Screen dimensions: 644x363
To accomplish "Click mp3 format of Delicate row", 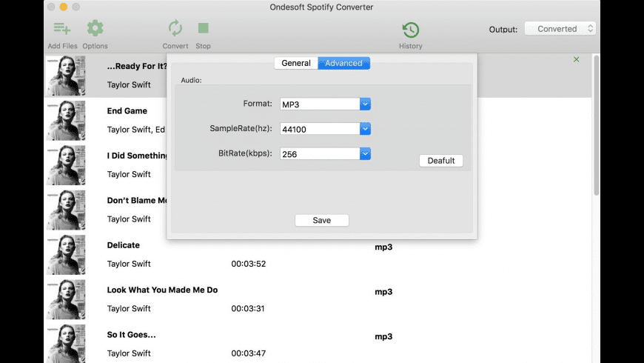I will (383, 247).
